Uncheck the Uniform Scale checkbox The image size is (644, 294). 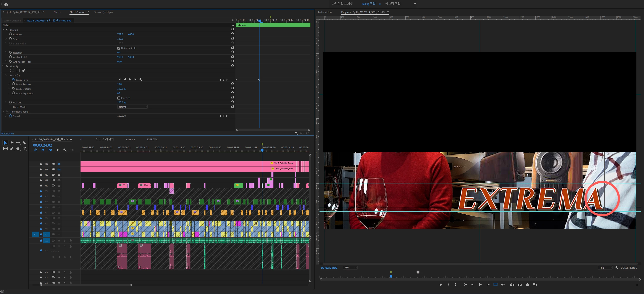[x=119, y=48]
